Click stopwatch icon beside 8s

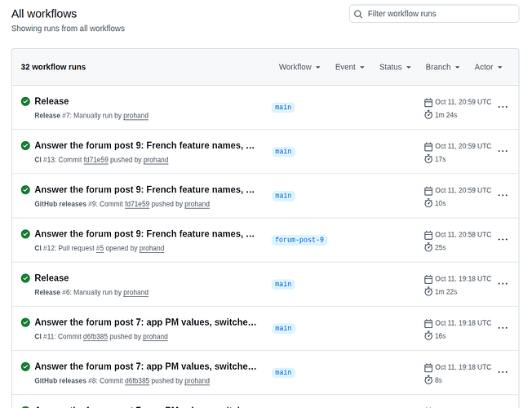[428, 379]
